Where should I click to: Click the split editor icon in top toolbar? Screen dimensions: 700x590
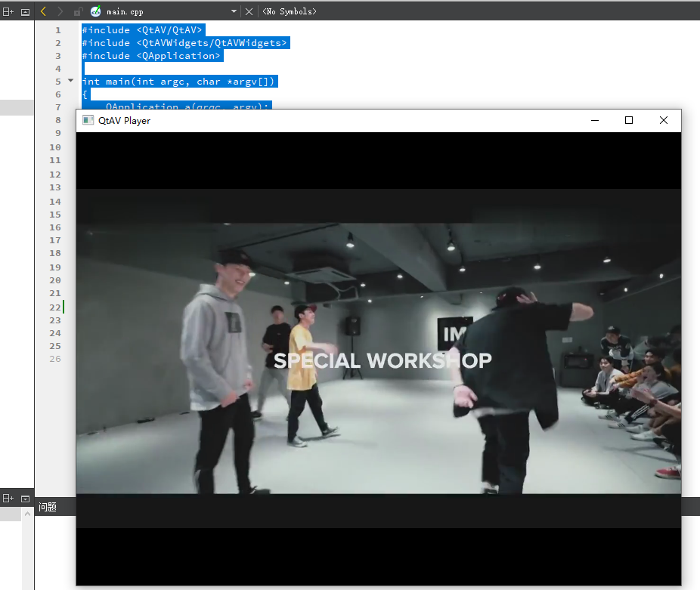pyautogui.click(x=8, y=11)
